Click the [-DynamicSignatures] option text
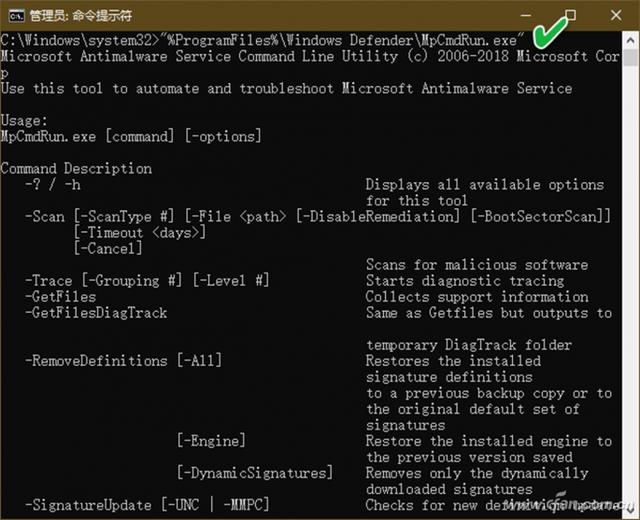 pyautogui.click(x=254, y=473)
